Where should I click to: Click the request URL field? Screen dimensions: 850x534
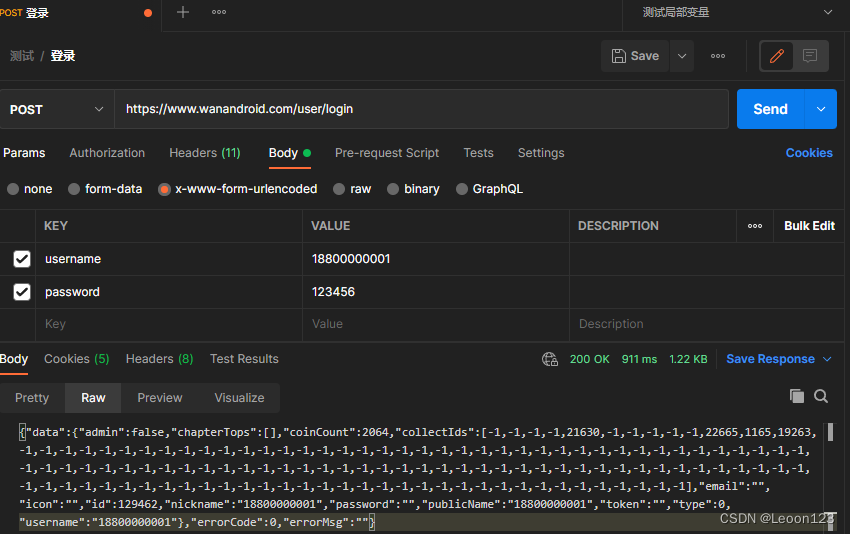coord(421,109)
